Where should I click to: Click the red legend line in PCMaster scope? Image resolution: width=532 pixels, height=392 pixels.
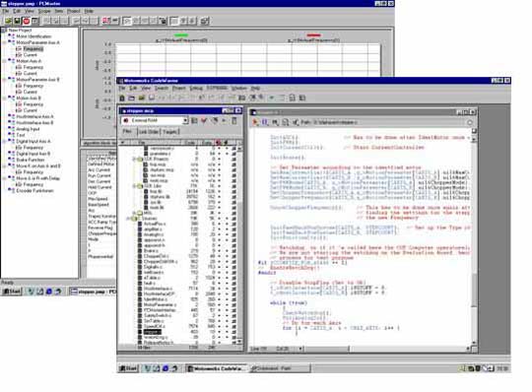[313, 34]
